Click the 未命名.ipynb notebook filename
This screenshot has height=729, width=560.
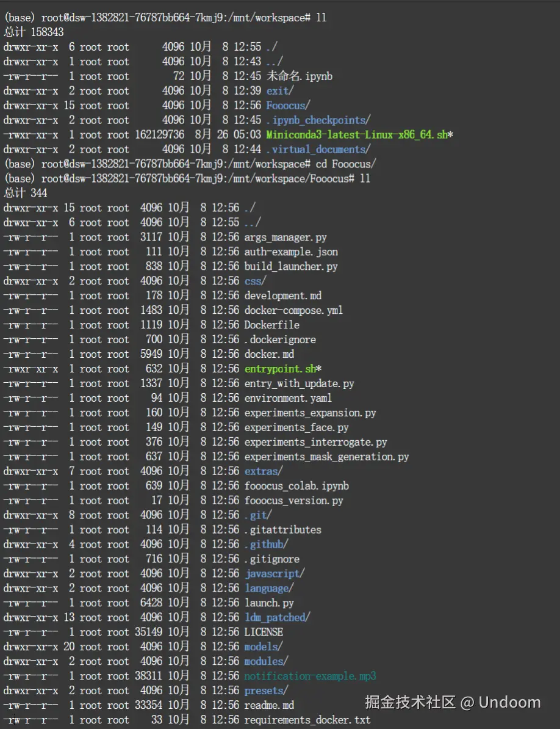(300, 76)
